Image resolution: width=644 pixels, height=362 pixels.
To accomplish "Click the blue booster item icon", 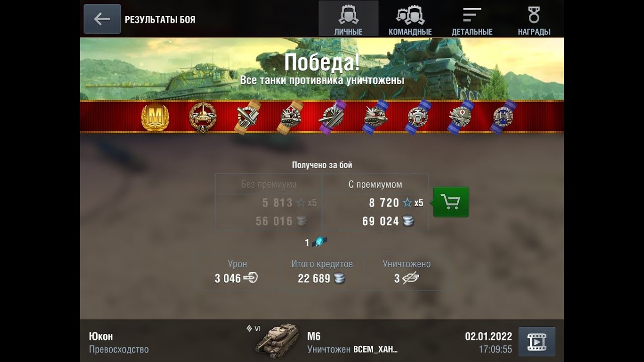I will click(319, 242).
